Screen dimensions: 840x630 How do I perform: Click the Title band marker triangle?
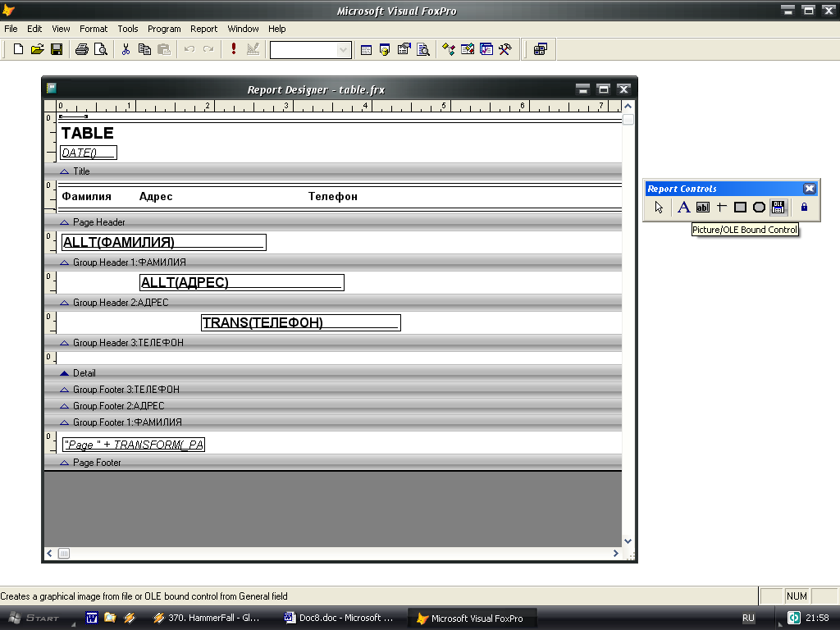[64, 171]
